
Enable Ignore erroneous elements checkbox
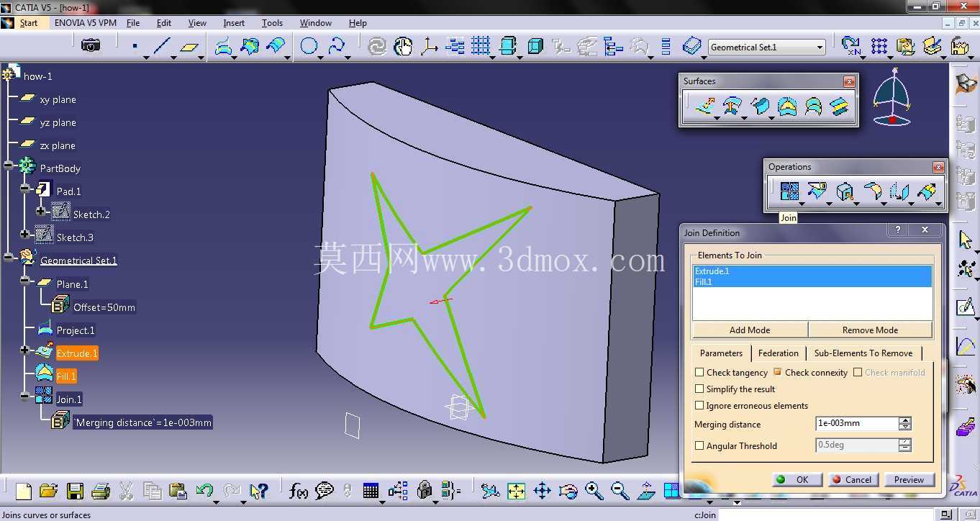(x=699, y=405)
